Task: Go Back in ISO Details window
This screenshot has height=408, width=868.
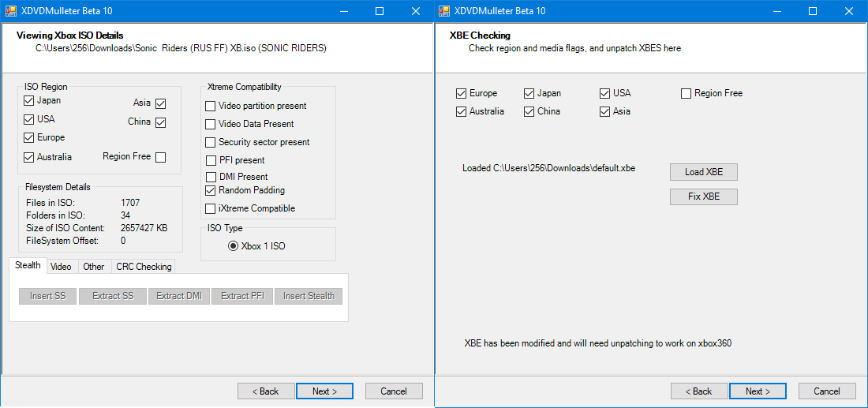Action: 266,391
